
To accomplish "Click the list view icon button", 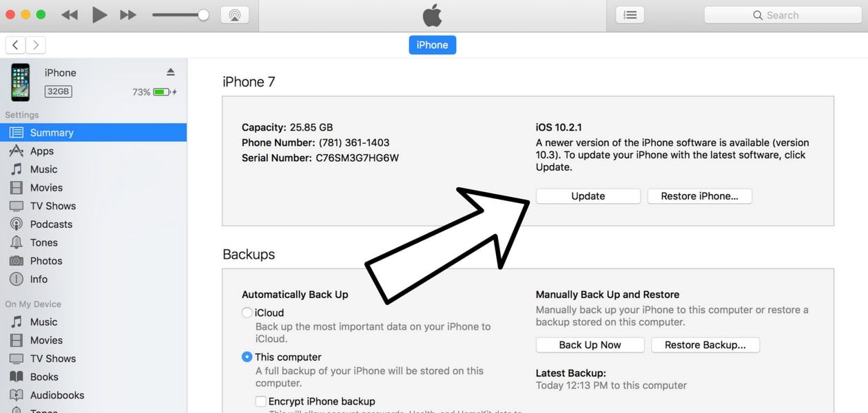I will (630, 15).
